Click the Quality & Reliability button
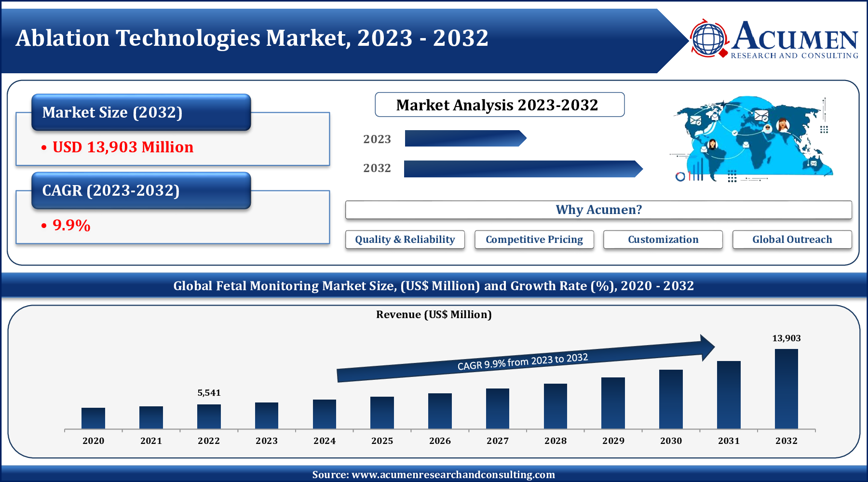Image resolution: width=868 pixels, height=482 pixels. click(x=405, y=239)
